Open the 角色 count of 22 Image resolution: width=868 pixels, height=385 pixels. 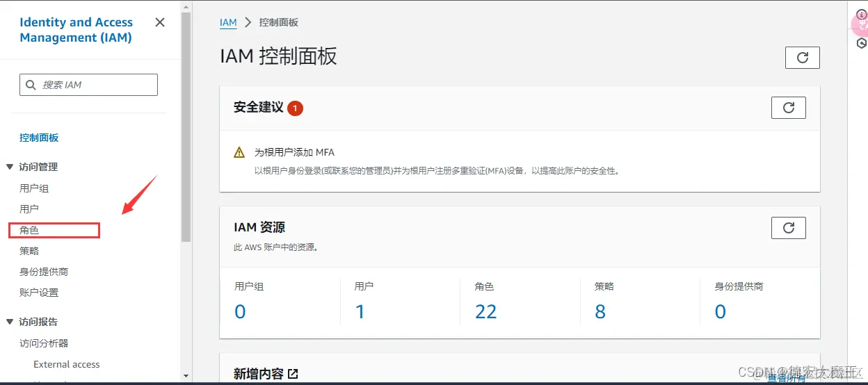coord(485,312)
